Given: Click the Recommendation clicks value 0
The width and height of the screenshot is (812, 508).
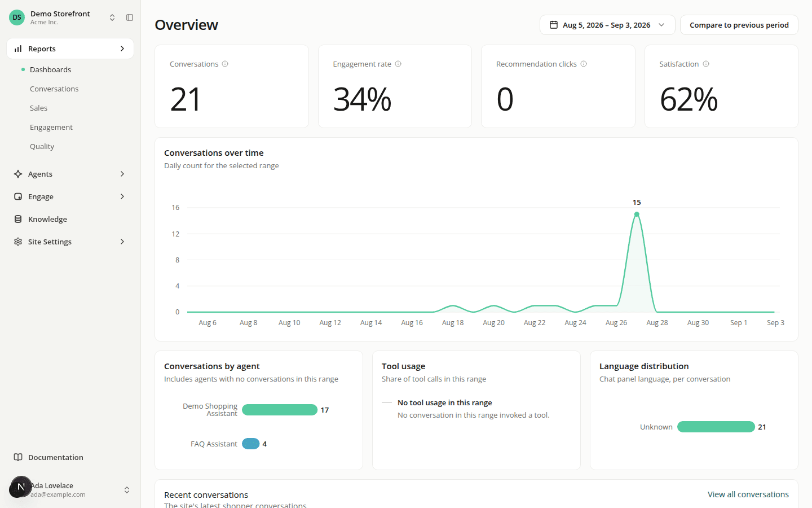Looking at the screenshot, I should [505, 99].
